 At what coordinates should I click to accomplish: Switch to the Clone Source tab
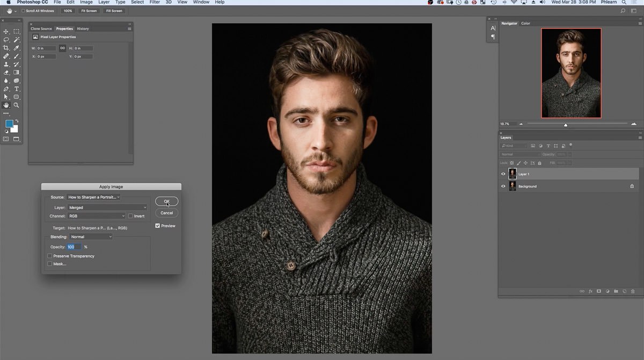pyautogui.click(x=41, y=28)
